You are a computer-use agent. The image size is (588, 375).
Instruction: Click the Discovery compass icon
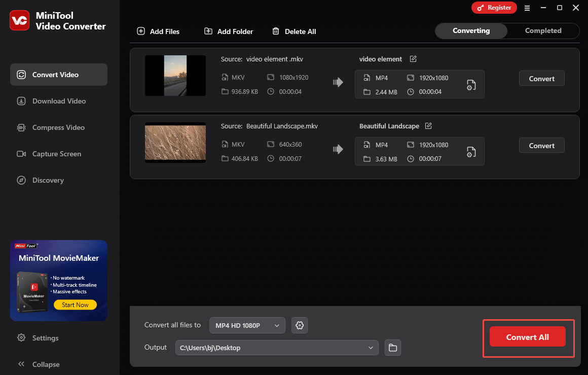tap(21, 180)
